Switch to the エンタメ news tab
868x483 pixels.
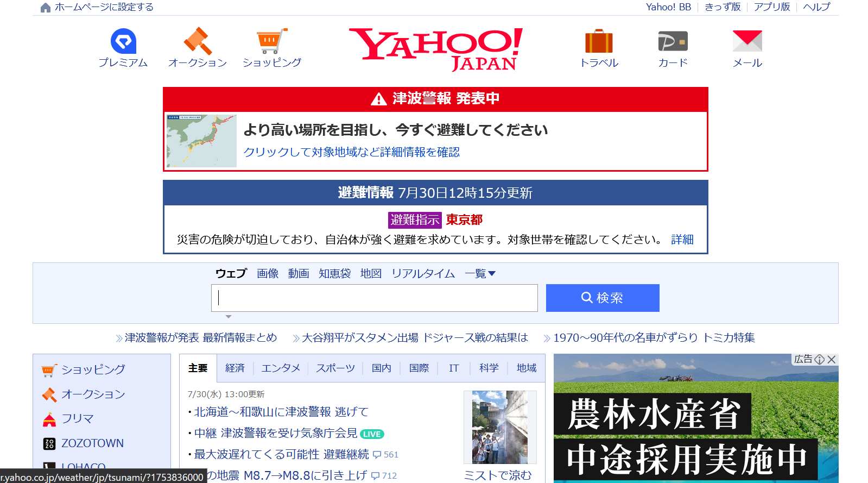(281, 368)
